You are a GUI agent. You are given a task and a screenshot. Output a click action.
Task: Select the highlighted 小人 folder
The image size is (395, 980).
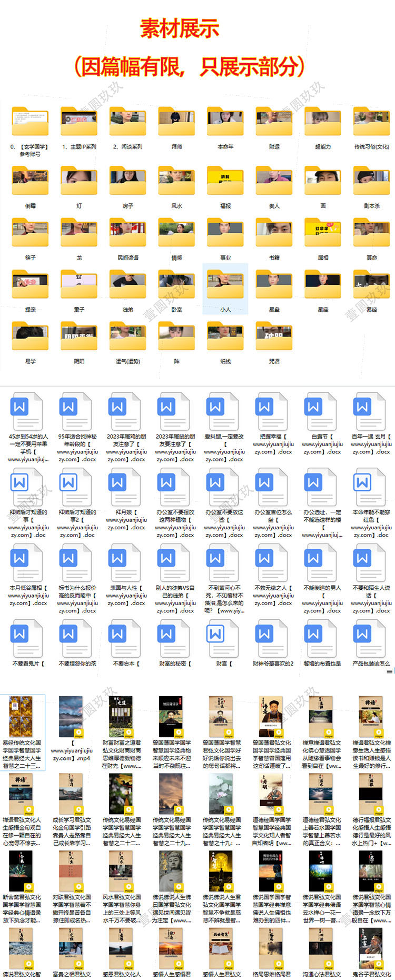[225, 286]
